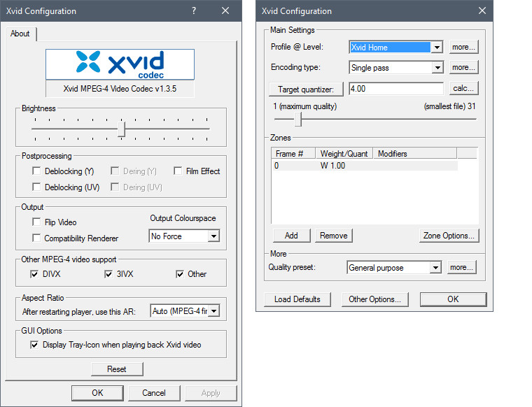This screenshot has width=532, height=407.
Task: Uncheck 3IVX video support
Action: pyautogui.click(x=108, y=274)
